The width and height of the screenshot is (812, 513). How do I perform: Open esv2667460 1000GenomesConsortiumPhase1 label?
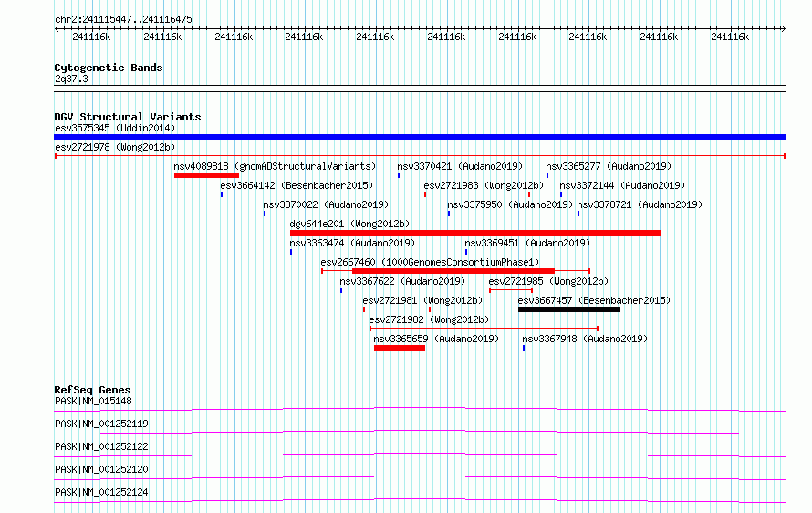point(430,262)
